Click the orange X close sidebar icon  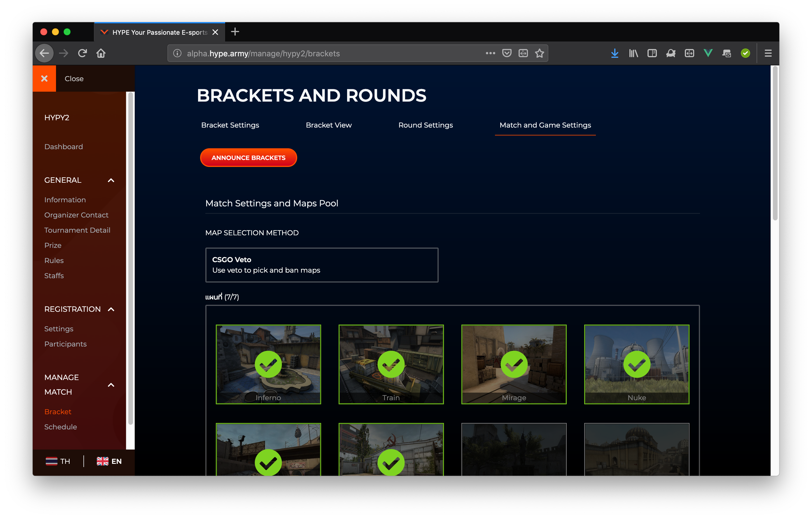coord(44,79)
